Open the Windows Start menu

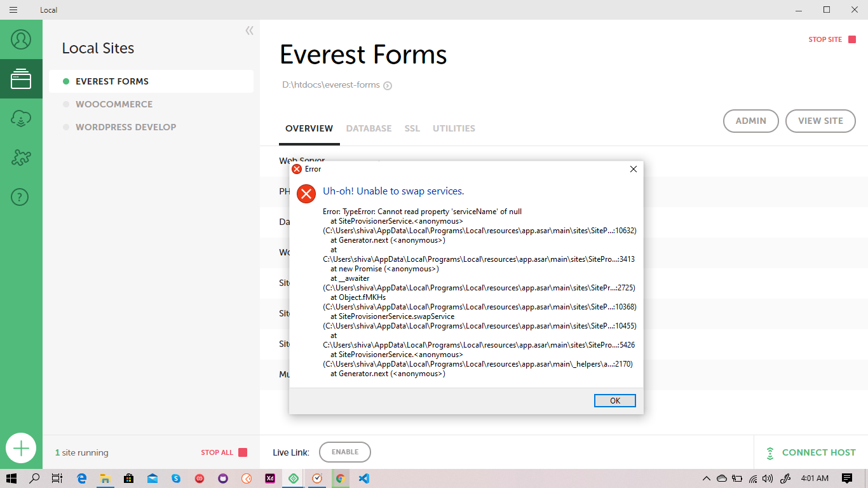click(11, 478)
